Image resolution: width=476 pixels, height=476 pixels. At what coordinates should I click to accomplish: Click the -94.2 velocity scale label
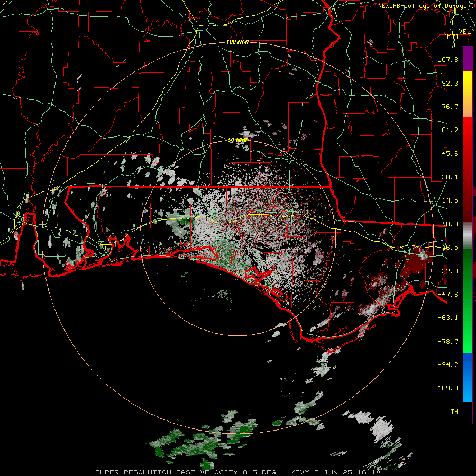[448, 364]
